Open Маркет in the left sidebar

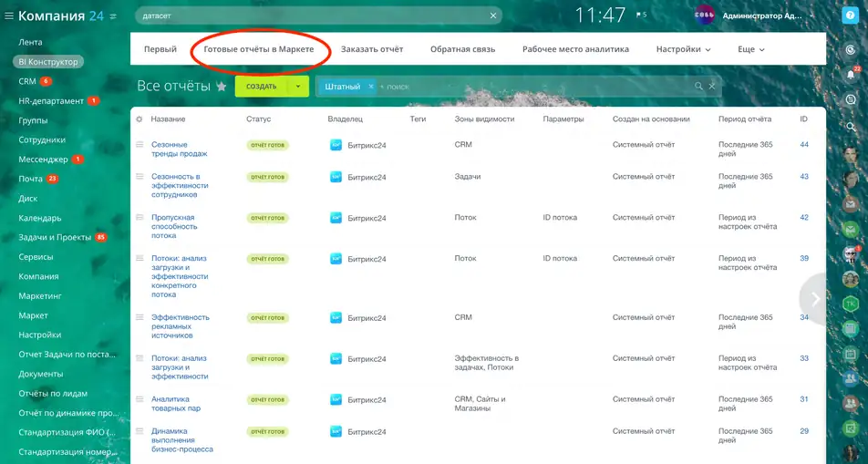pyautogui.click(x=33, y=315)
